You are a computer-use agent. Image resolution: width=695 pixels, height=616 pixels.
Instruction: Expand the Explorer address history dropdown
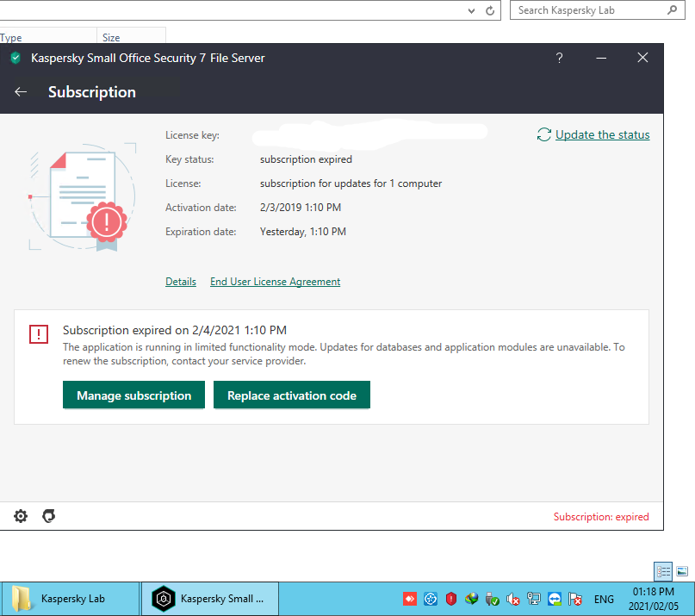471,11
